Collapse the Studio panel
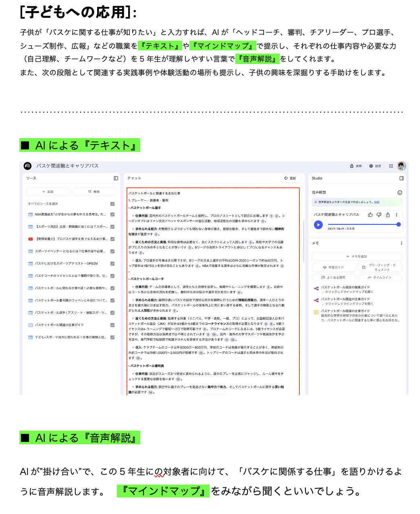Viewport: 420px width, 514px height. click(401, 178)
